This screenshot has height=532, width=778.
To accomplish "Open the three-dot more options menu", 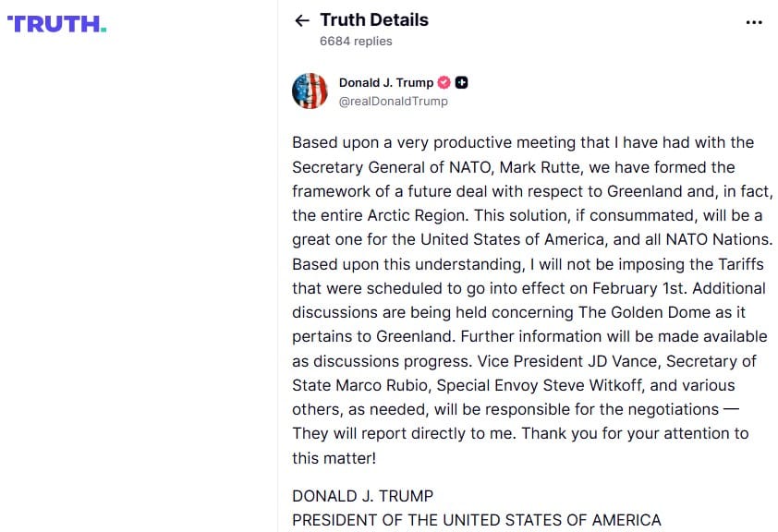I will (x=754, y=22).
